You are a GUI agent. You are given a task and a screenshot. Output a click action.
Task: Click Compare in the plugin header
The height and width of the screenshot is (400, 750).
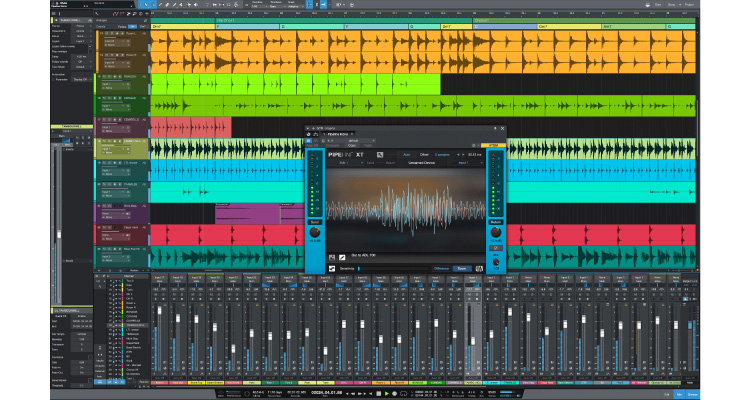332,145
